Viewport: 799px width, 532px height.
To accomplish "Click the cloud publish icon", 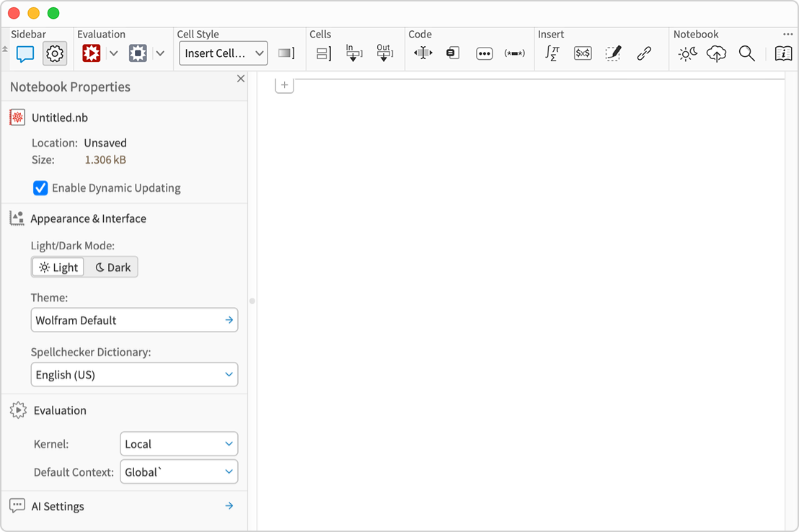I will coord(717,53).
